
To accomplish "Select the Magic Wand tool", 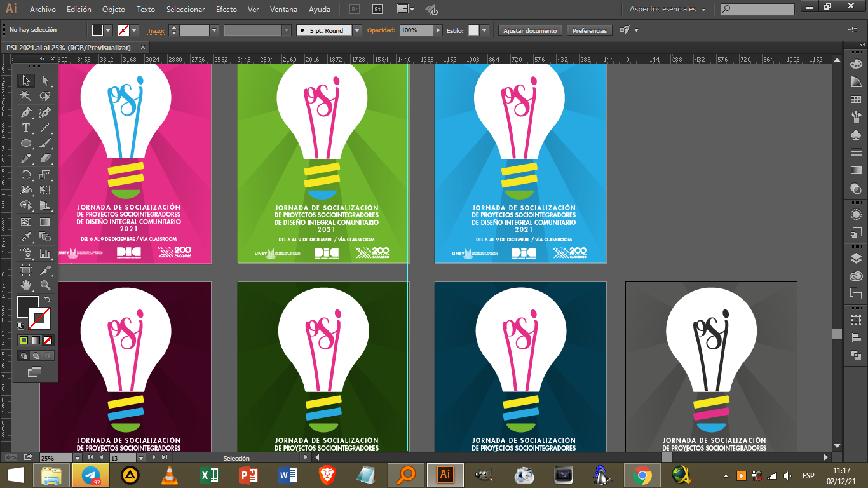I will click(26, 96).
